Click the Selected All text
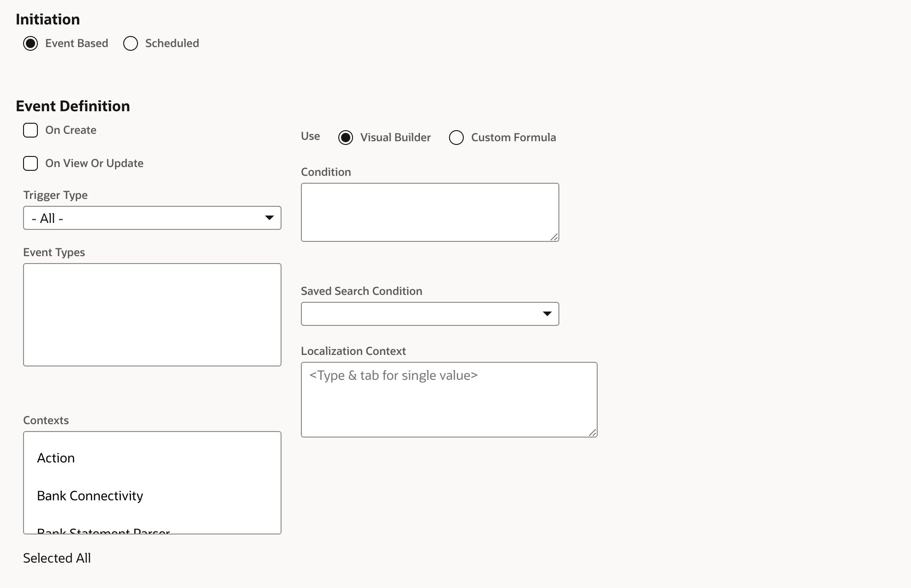 coord(57,558)
